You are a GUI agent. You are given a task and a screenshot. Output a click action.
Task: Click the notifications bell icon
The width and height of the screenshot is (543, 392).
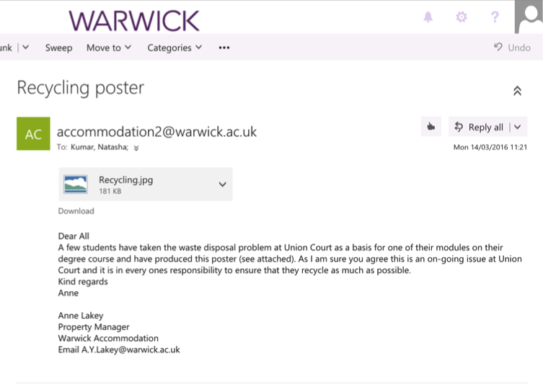point(428,17)
